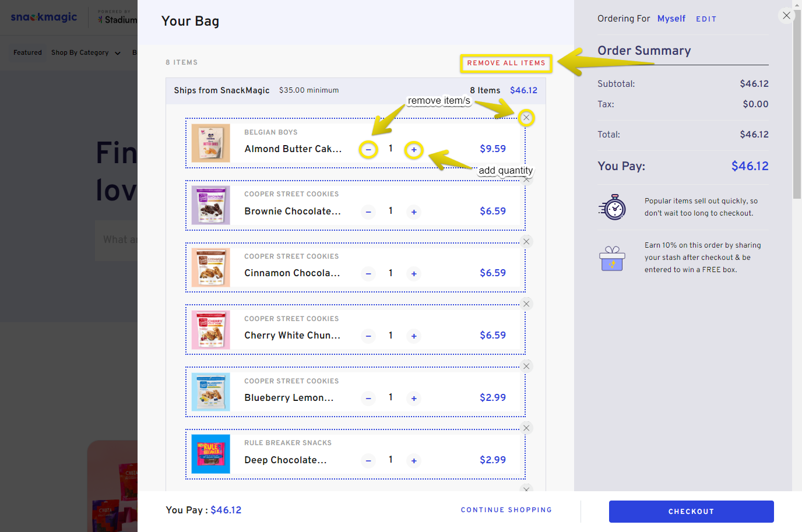Screen dimensions: 802x532
Task: Click Continue Shopping link
Action: [x=506, y=510]
